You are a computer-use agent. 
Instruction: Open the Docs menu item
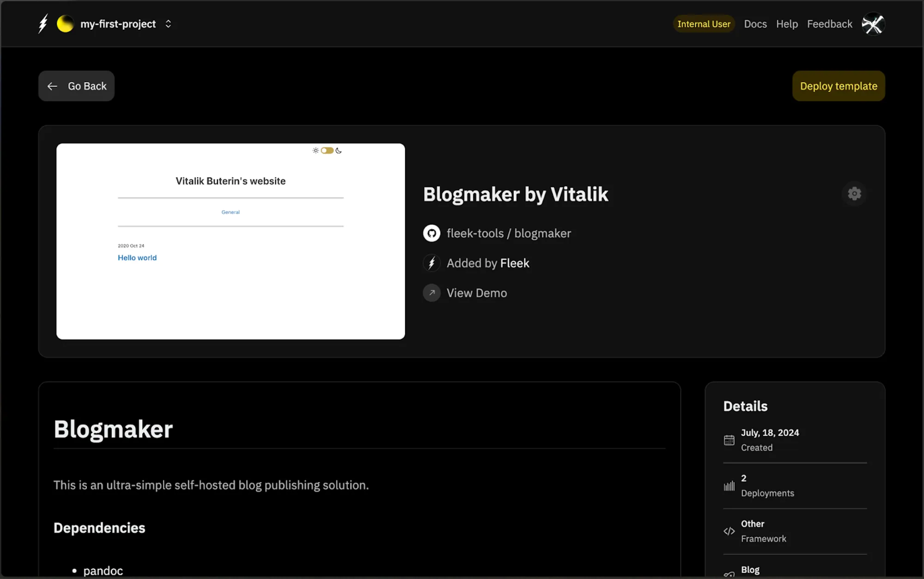click(755, 24)
